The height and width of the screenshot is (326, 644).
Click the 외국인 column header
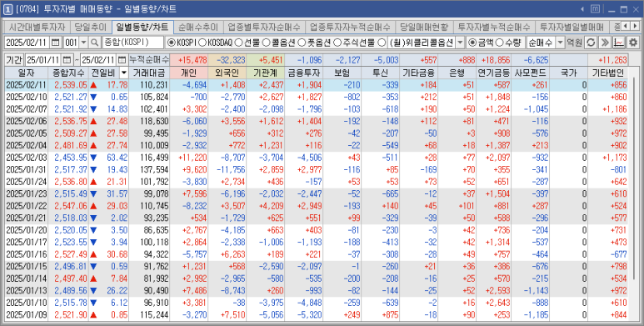(x=227, y=73)
